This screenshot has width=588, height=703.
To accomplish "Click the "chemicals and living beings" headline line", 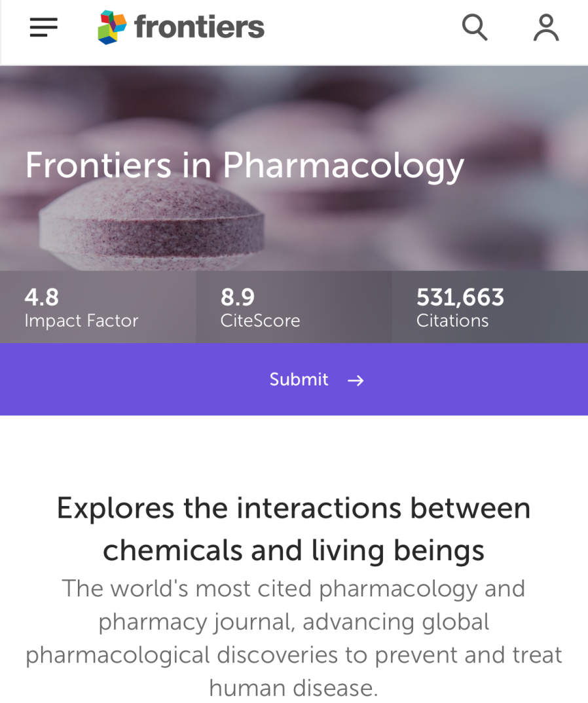I will pos(293,550).
